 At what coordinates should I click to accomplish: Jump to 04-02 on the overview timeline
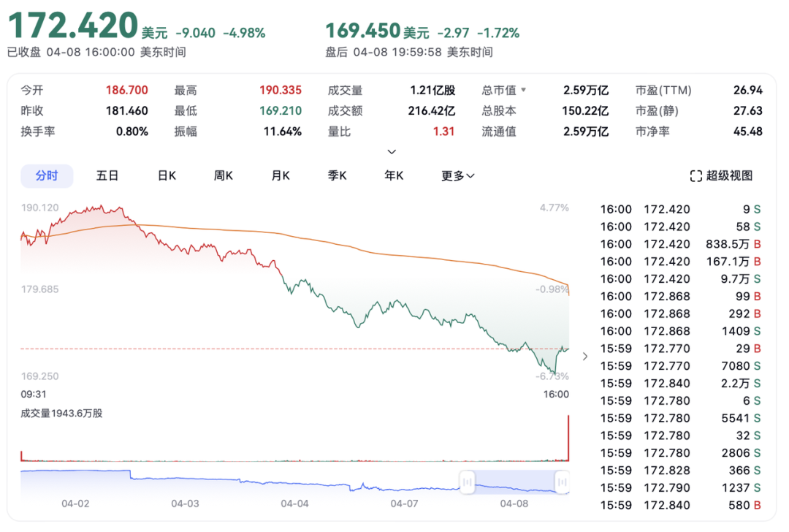[x=75, y=503]
